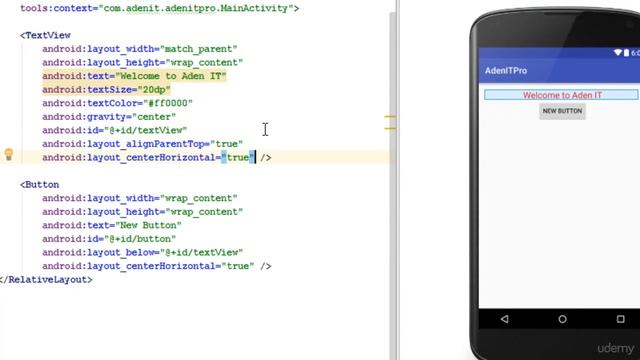
Task: Click the AdenITPro title in app bar
Action: tap(506, 71)
